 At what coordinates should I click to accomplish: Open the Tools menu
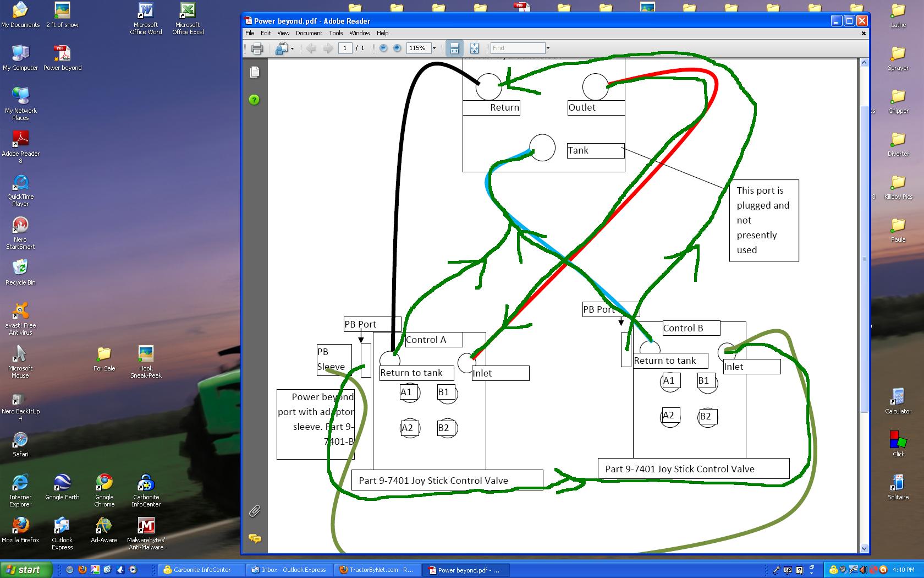coord(335,33)
